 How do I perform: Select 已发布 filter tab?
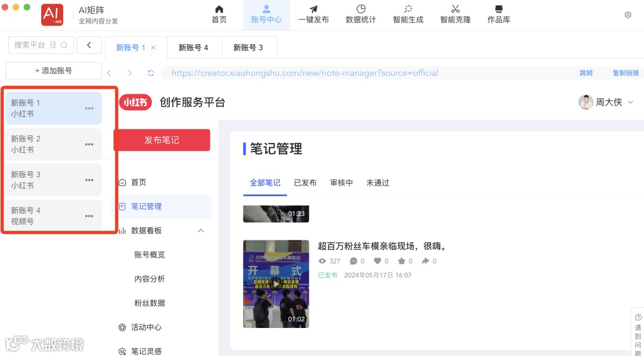pos(305,182)
